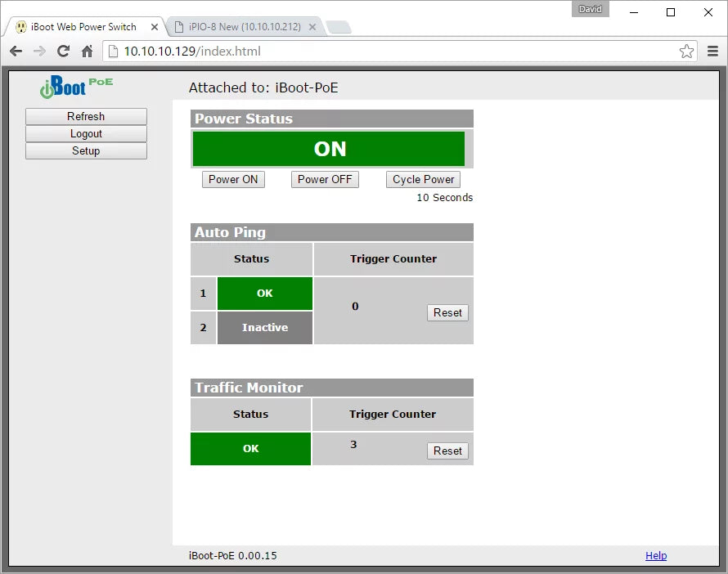Click the Cycle Power button

coord(423,180)
